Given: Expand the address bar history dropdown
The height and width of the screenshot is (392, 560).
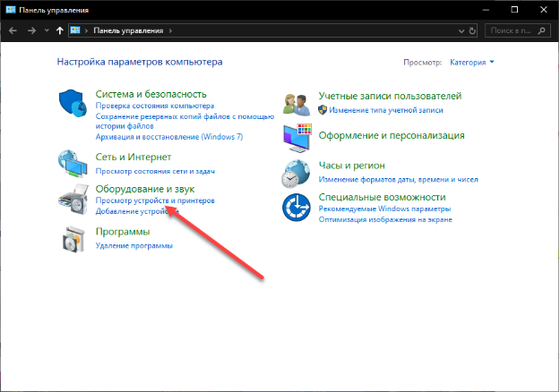Looking at the screenshot, I should [x=461, y=31].
